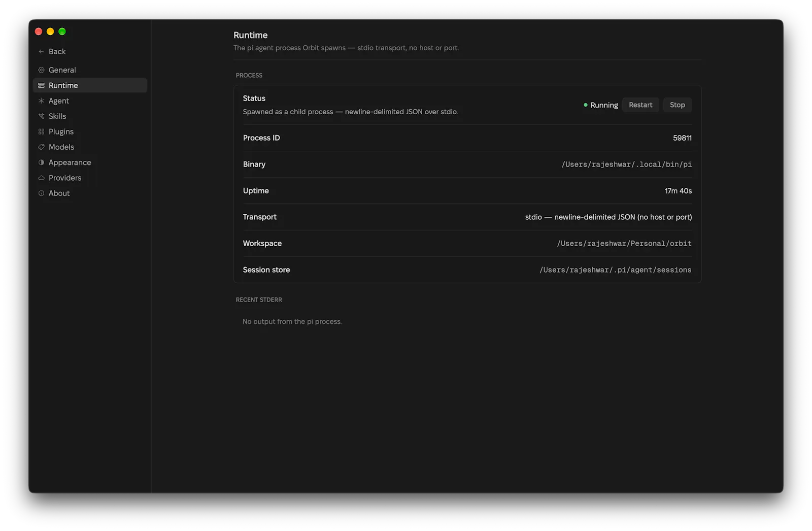The image size is (812, 531).
Task: Click the Binary label
Action: 254,164
